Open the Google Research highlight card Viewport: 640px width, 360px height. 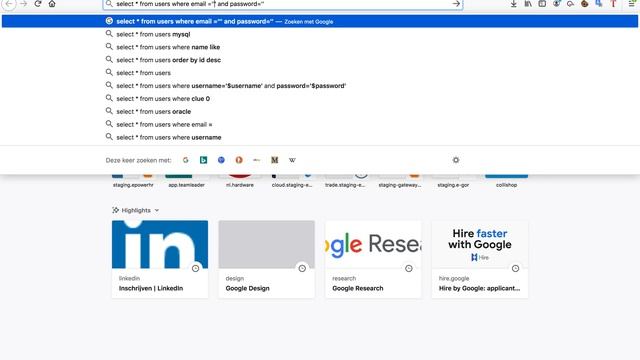click(373, 259)
